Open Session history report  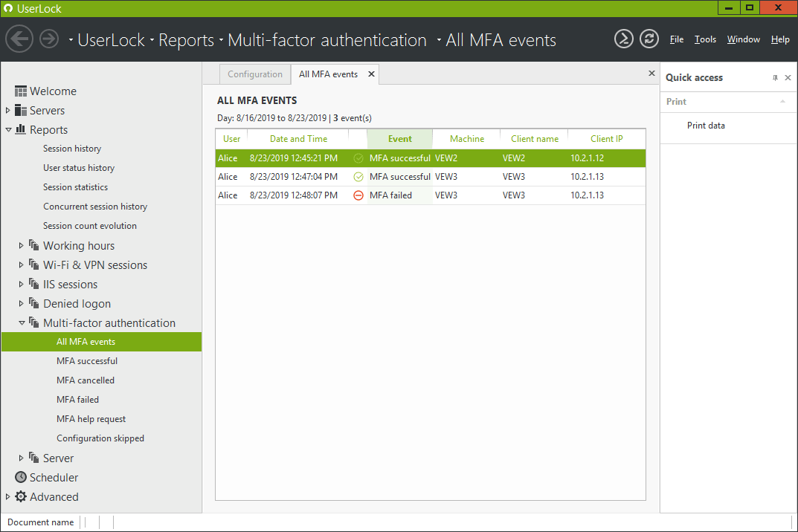72,149
